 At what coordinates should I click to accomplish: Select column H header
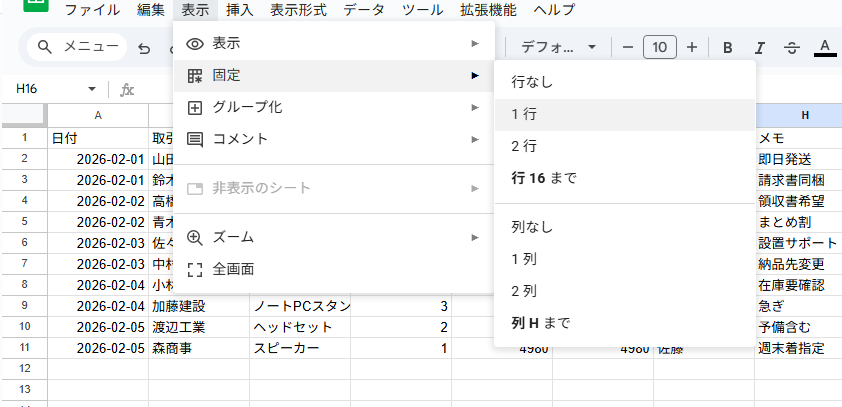click(804, 115)
